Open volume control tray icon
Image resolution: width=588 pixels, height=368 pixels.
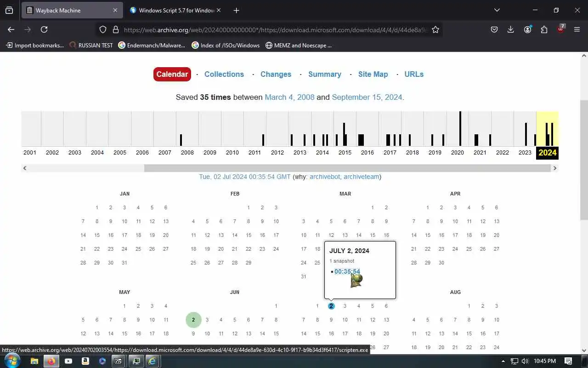(x=525, y=361)
